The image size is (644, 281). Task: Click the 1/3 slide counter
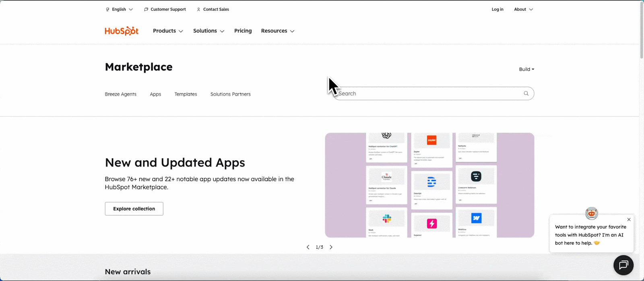pyautogui.click(x=320, y=247)
